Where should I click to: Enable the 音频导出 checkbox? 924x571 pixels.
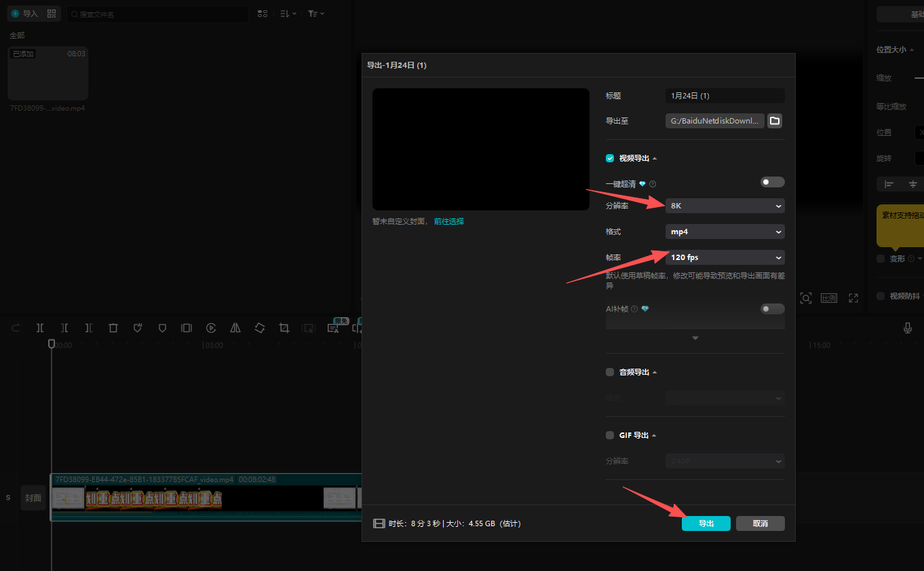click(x=610, y=372)
